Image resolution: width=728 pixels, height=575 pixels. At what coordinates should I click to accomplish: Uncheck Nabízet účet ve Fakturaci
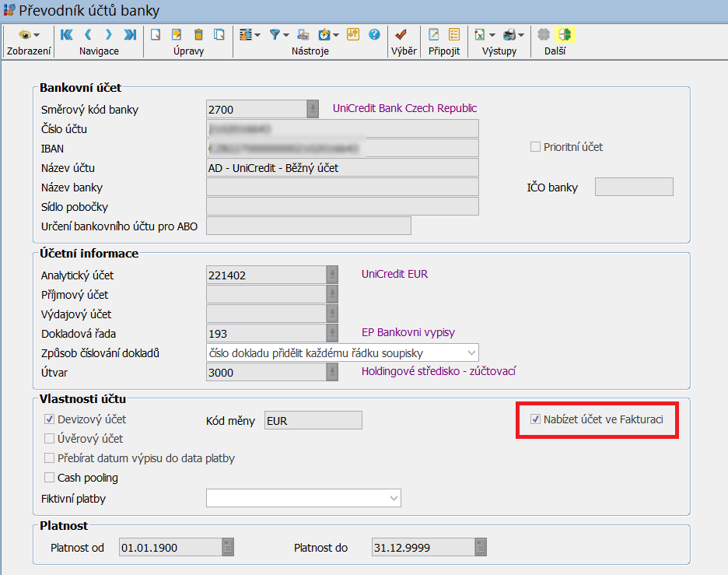(x=535, y=419)
